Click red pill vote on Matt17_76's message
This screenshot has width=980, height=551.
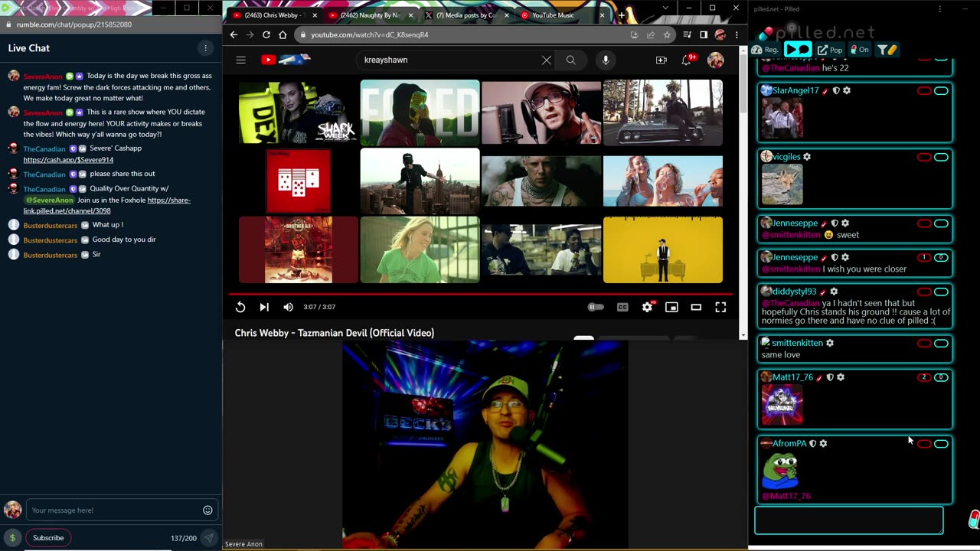[924, 377]
